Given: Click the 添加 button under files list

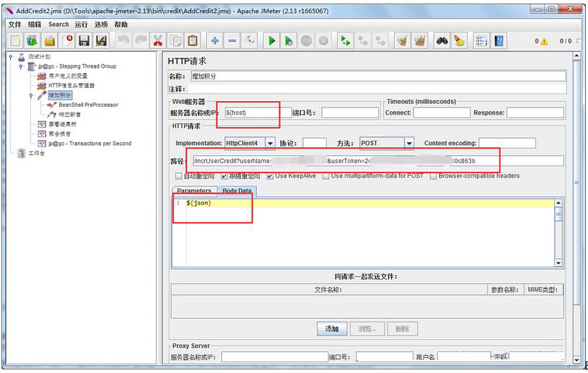Looking at the screenshot, I should 332,329.
